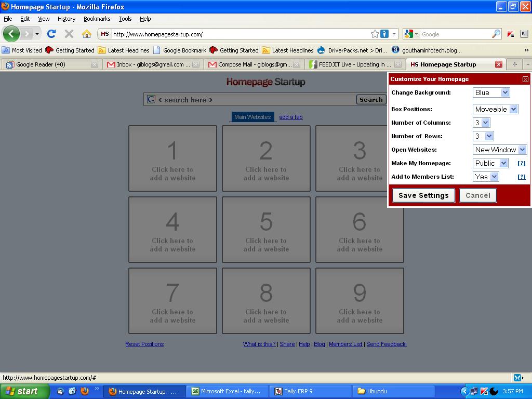Click the virtual keyboard toolbar icon
This screenshot has height=399, width=532.
(x=524, y=34)
